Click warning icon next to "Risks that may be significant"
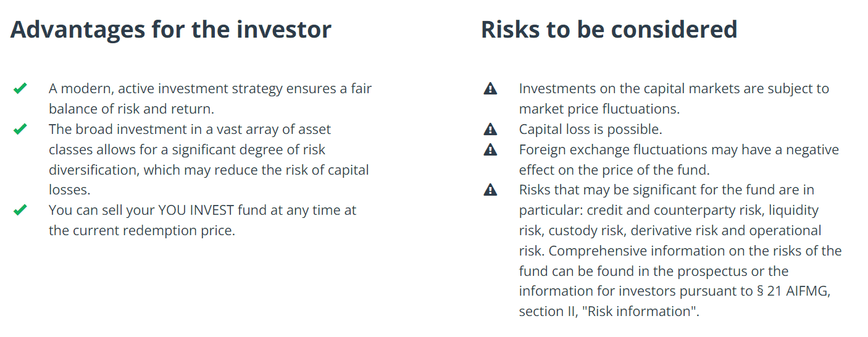868x337 pixels. click(x=490, y=190)
